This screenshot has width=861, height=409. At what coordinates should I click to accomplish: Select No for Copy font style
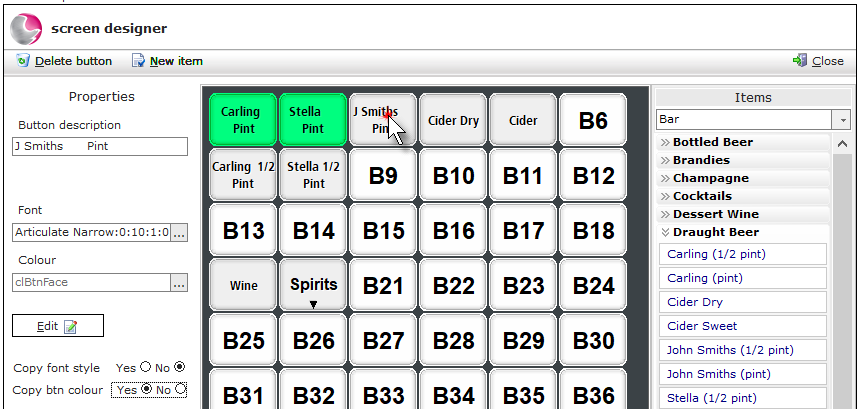pos(180,367)
